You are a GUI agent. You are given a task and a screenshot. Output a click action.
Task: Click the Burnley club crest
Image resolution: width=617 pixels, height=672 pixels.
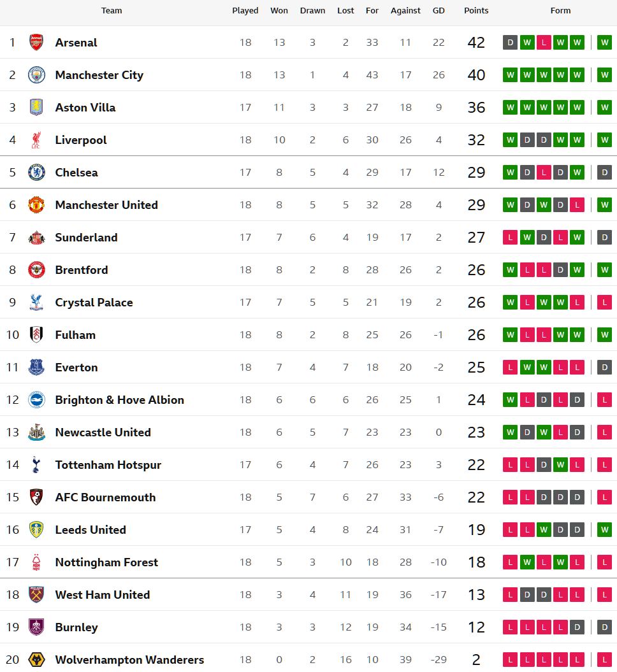[x=36, y=627]
